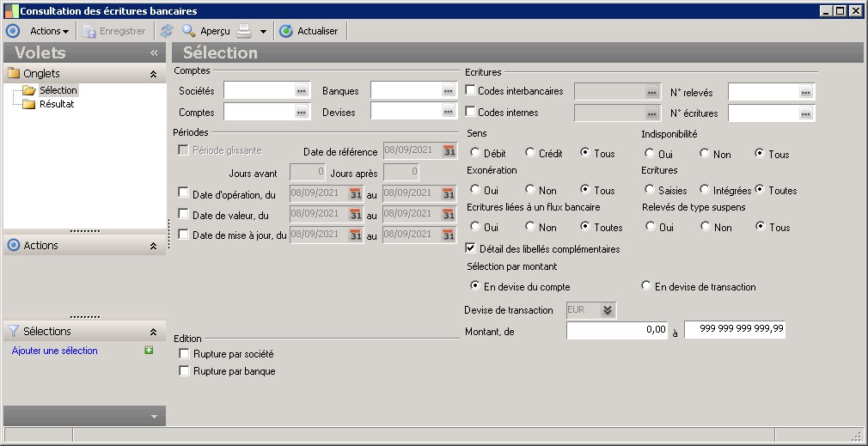The image size is (868, 446).
Task: Click the Montant maximum field
Action: [x=735, y=329]
